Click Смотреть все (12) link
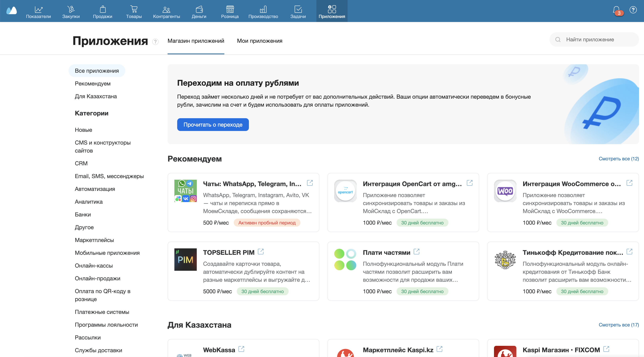644x357 pixels. [x=619, y=159]
